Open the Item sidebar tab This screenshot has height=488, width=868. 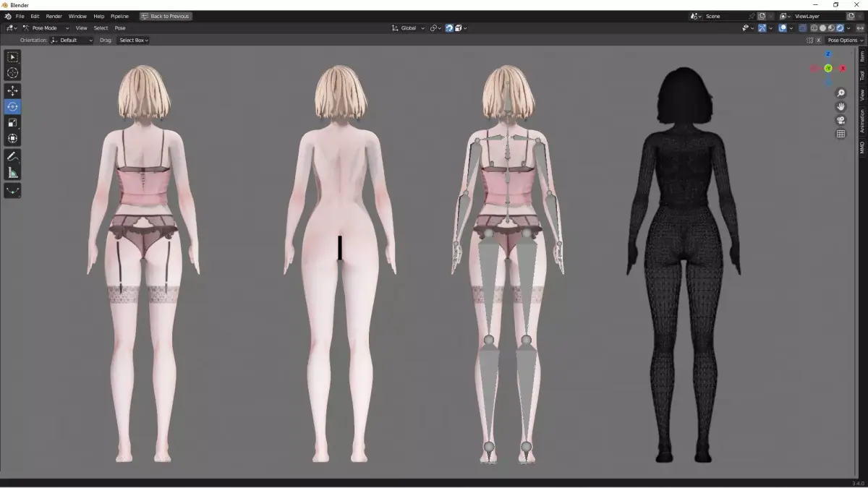tap(862, 56)
